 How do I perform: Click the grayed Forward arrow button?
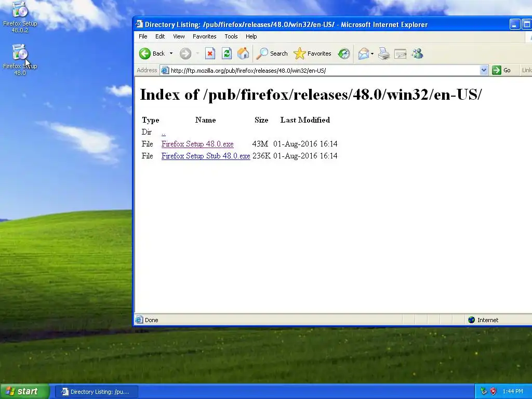(x=185, y=54)
